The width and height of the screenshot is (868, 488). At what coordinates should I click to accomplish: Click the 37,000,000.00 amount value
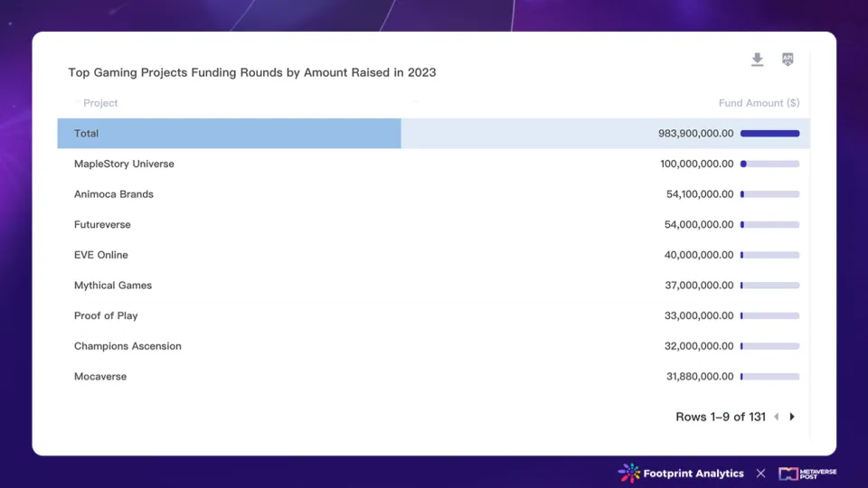coord(699,286)
